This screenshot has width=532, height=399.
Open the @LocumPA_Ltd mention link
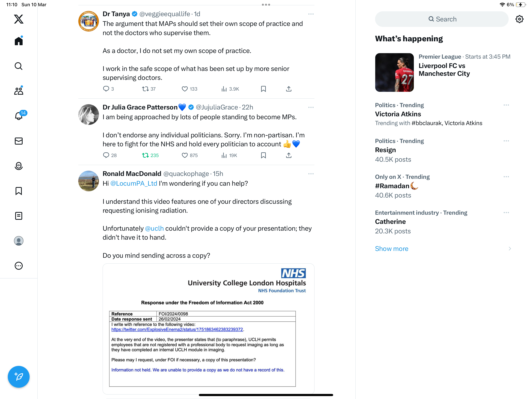point(134,183)
